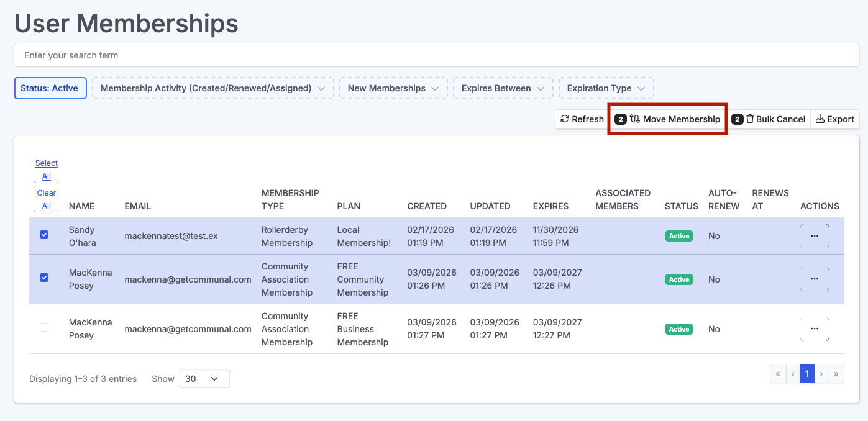Check the FREE Business Membership row checkbox
The width and height of the screenshot is (868, 421).
pyautogui.click(x=44, y=327)
